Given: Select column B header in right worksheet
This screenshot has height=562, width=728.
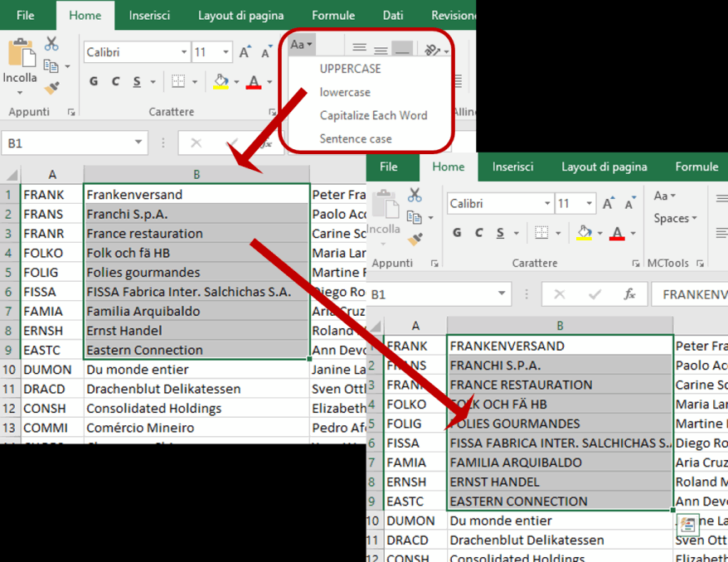Looking at the screenshot, I should (x=560, y=326).
